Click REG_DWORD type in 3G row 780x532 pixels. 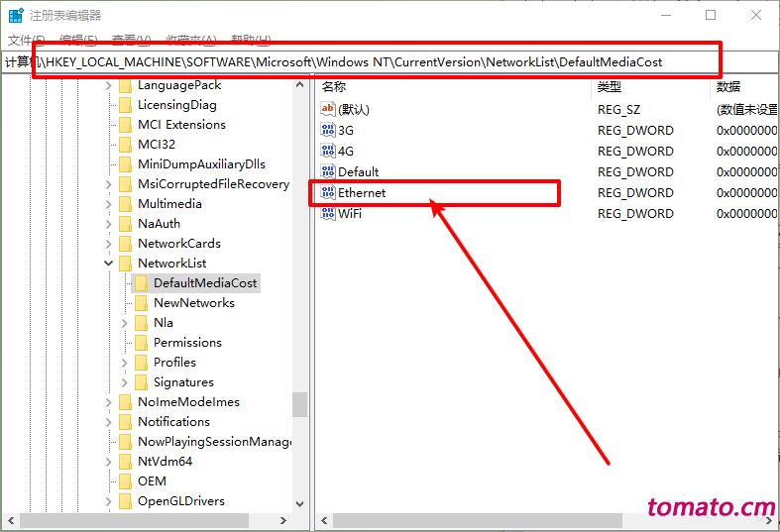(x=635, y=130)
